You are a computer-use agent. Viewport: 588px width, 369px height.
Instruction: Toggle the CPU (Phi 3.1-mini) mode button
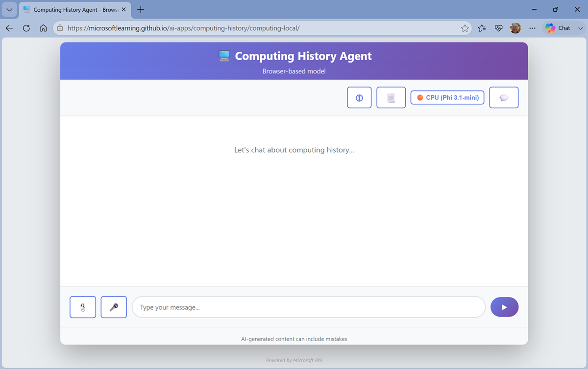click(x=447, y=97)
